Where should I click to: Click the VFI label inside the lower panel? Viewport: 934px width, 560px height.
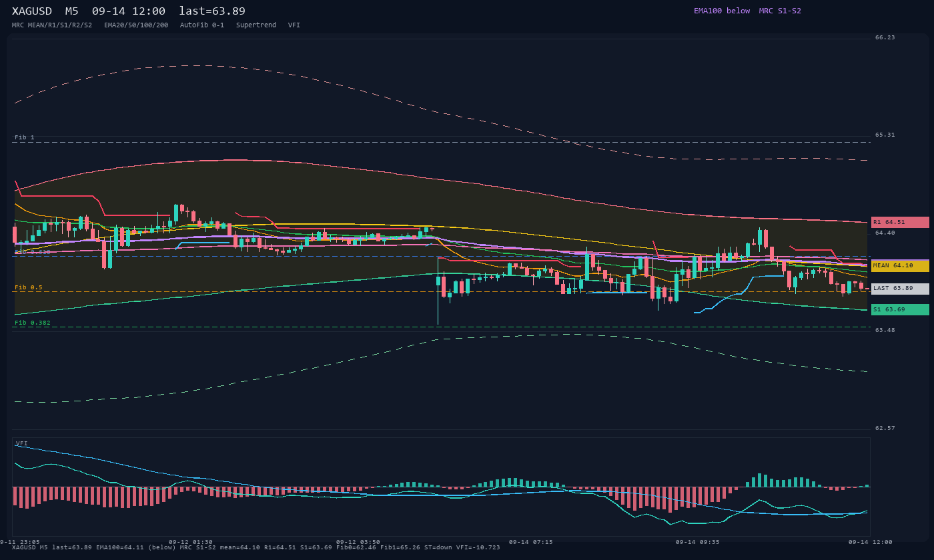[x=22, y=443]
